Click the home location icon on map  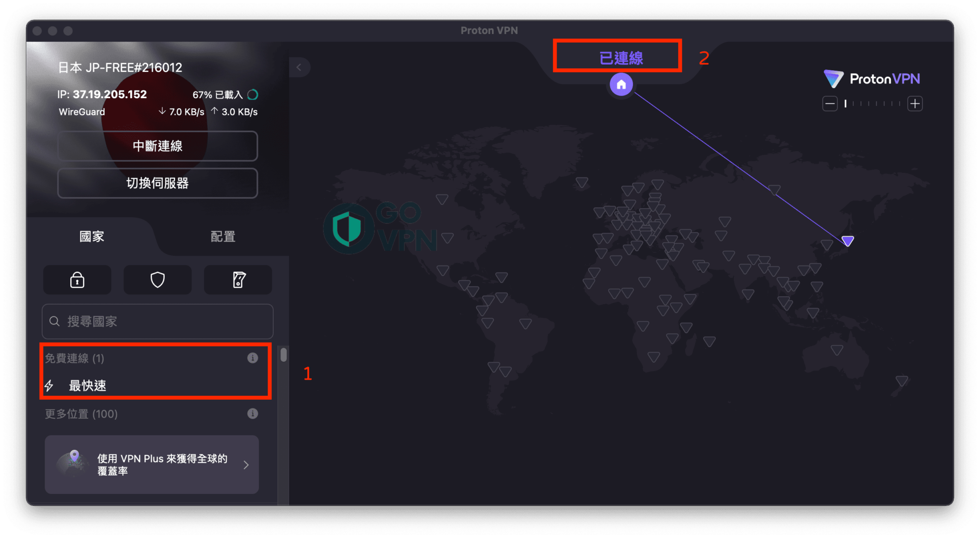pyautogui.click(x=621, y=85)
